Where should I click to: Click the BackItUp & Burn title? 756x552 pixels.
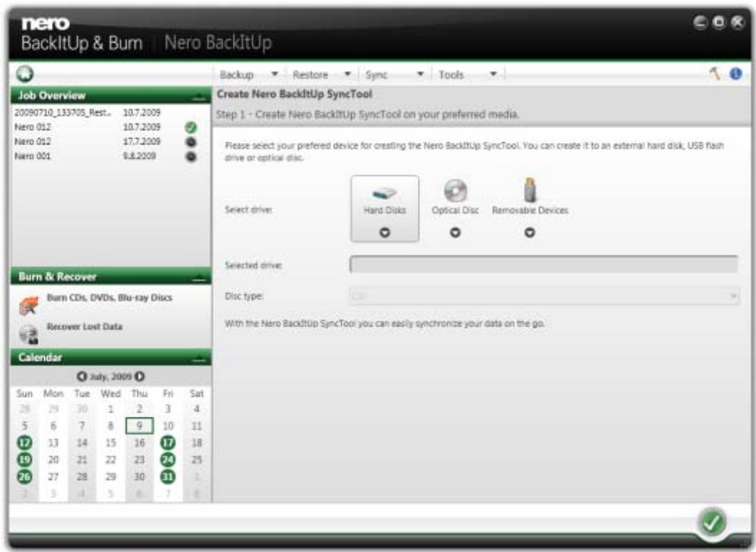82,43
